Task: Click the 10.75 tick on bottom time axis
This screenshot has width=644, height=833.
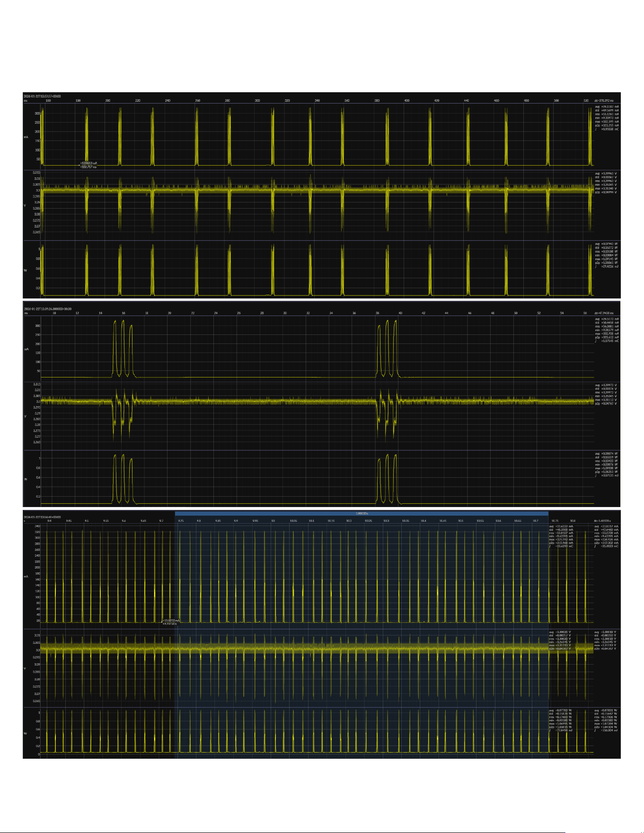Action: [x=554, y=521]
